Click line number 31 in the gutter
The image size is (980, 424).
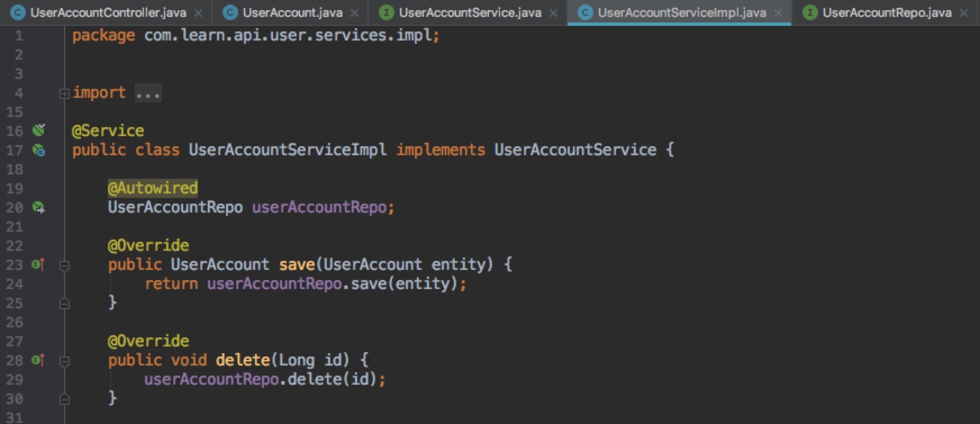tap(15, 417)
